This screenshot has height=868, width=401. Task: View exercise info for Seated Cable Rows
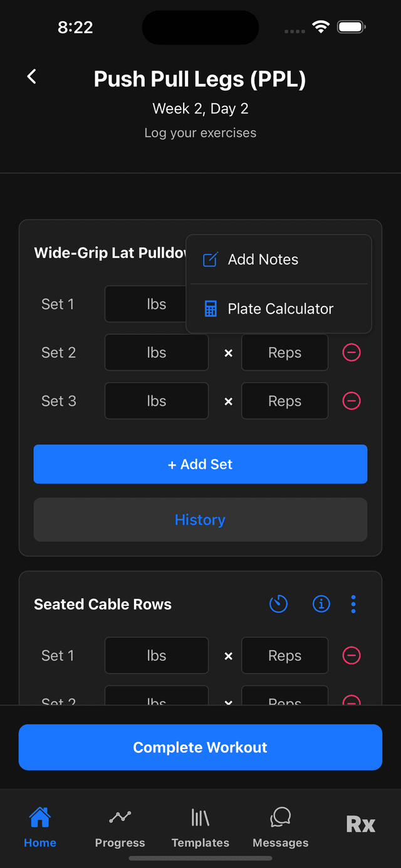click(x=321, y=604)
